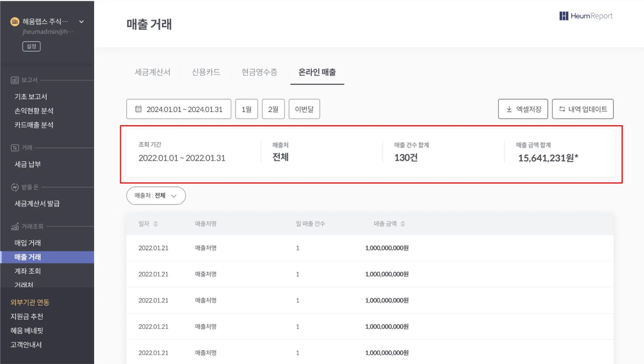644x364 pixels.
Task: Sort table by 일자 column arrows
Action: [156, 224]
